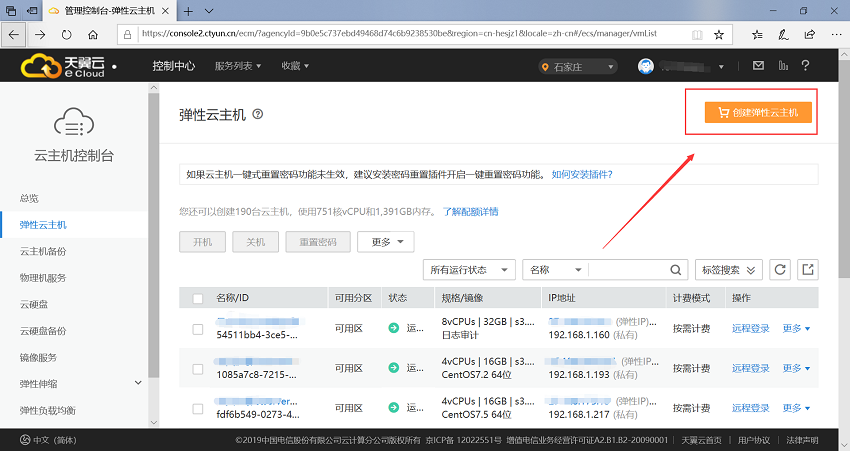Select 云硬盘 in the left sidebar
The width and height of the screenshot is (850, 451).
[x=36, y=304]
